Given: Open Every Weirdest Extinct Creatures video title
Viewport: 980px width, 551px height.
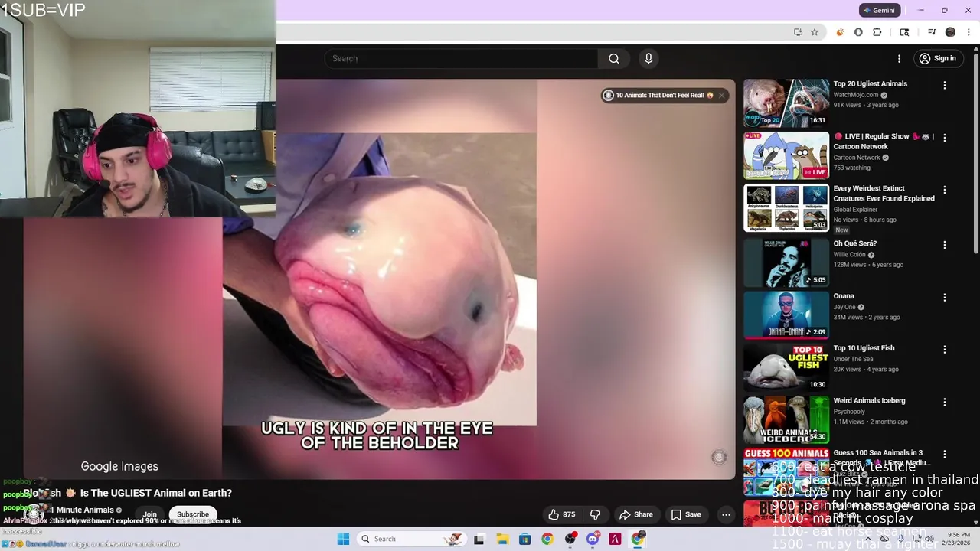Looking at the screenshot, I should tap(884, 193).
